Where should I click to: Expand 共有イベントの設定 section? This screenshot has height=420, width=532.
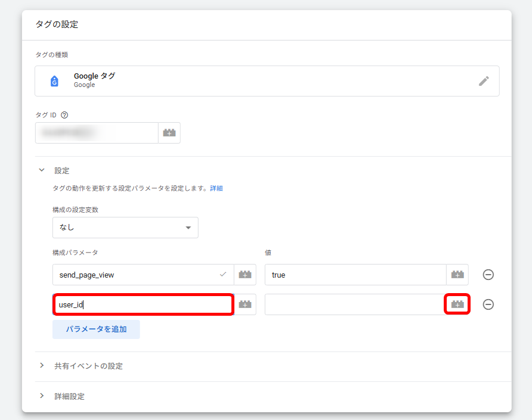click(42, 365)
